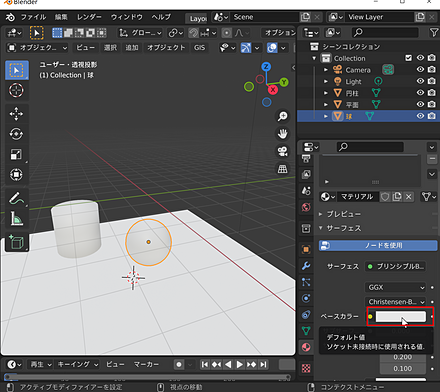Open the Christensen-Burley subsurface method dropdown
440x392 pixels.
[x=396, y=302]
